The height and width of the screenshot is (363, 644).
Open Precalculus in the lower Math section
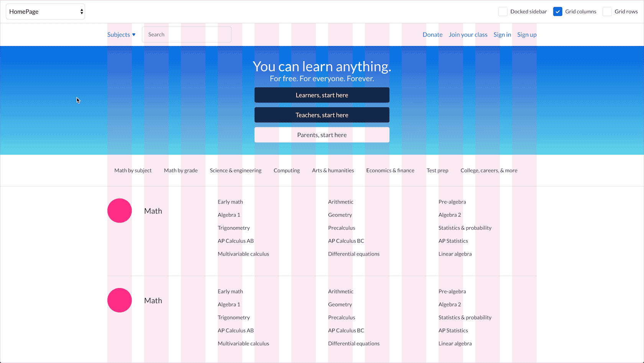(342, 317)
